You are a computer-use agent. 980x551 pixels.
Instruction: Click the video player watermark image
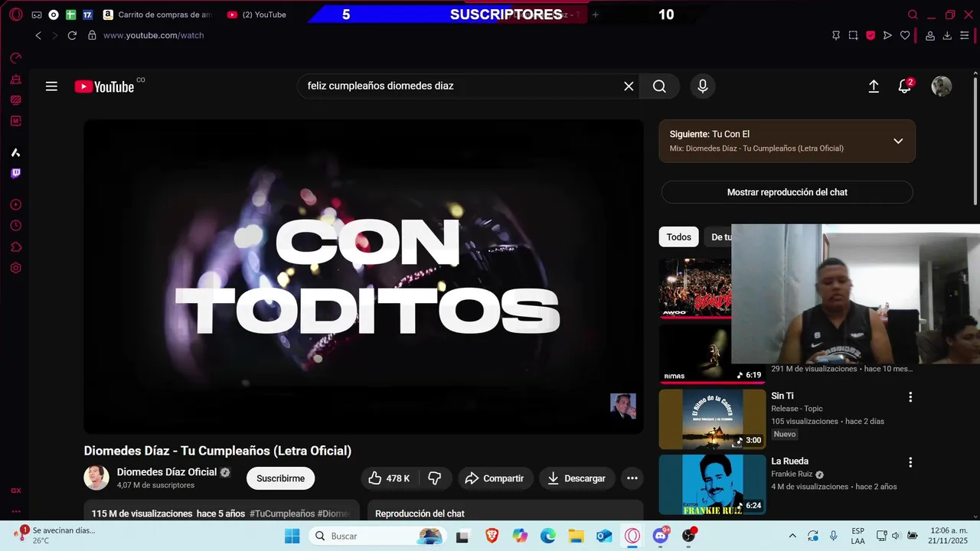pos(623,406)
